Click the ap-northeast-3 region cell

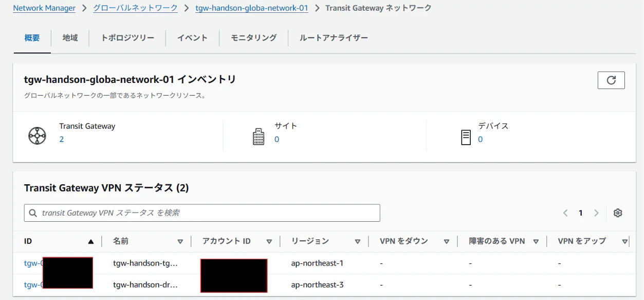coord(317,285)
